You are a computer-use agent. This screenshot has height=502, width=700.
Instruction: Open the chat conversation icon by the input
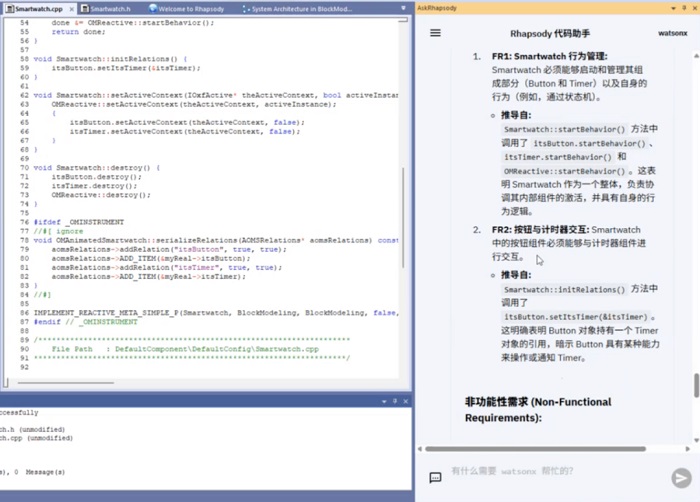pos(435,477)
